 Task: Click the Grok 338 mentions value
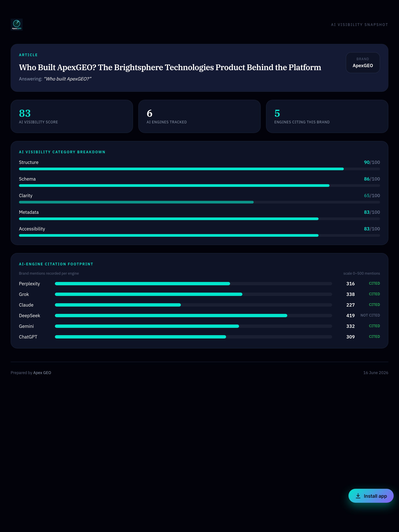[350, 294]
